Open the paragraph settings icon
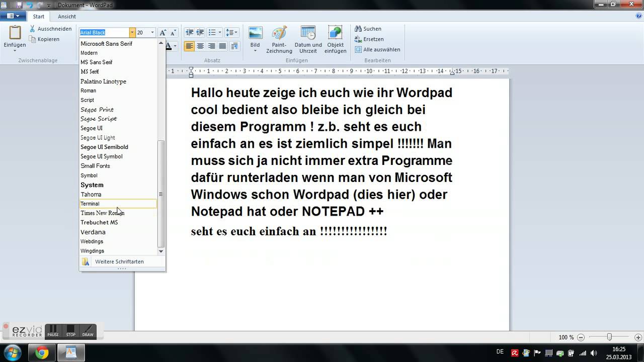 point(234,46)
